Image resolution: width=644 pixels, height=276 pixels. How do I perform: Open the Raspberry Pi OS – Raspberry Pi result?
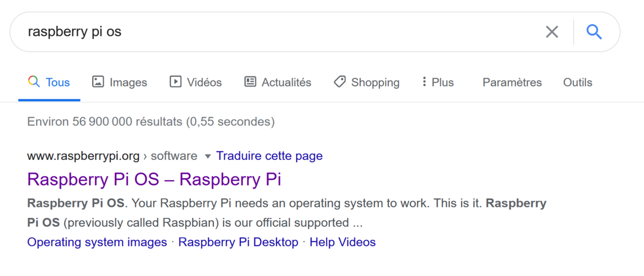154,179
